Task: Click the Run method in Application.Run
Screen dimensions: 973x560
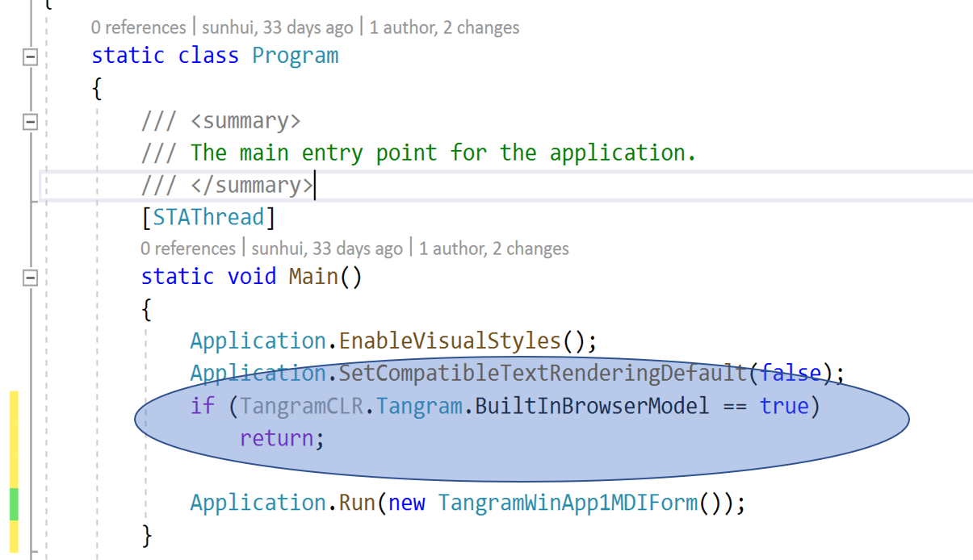Action: tap(357, 503)
